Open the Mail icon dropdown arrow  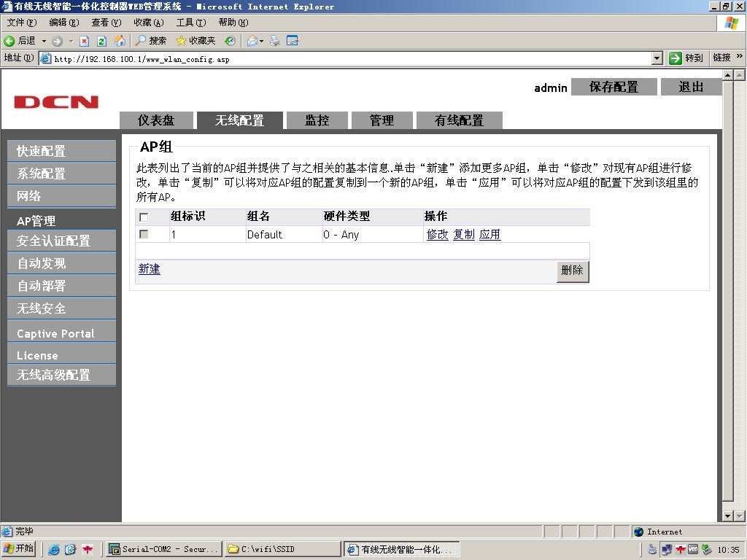point(262,41)
